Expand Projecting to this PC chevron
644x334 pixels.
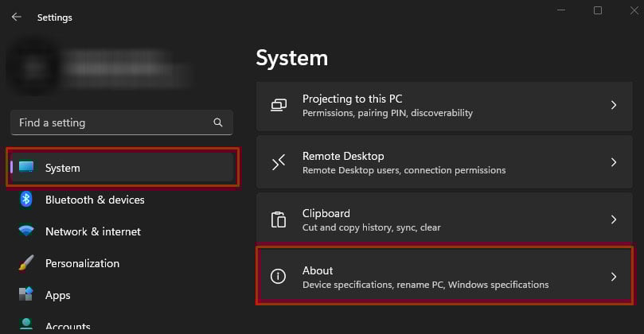coord(613,105)
